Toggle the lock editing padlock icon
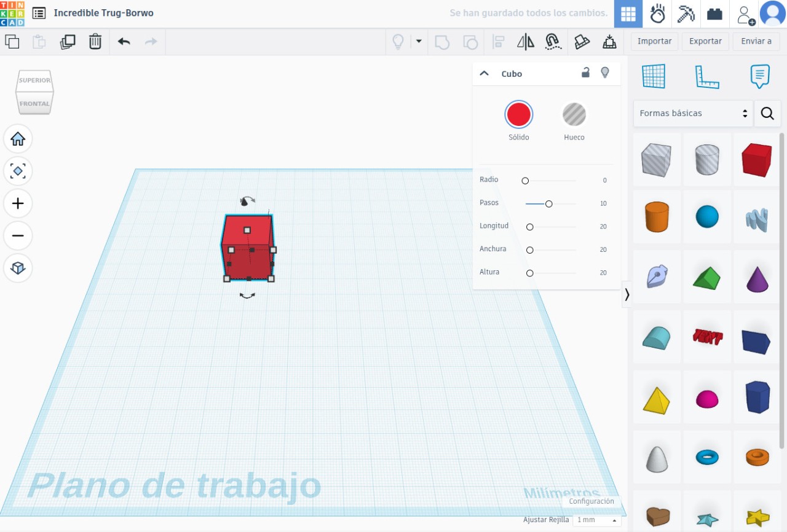Screen dimensions: 787x532 coord(585,73)
